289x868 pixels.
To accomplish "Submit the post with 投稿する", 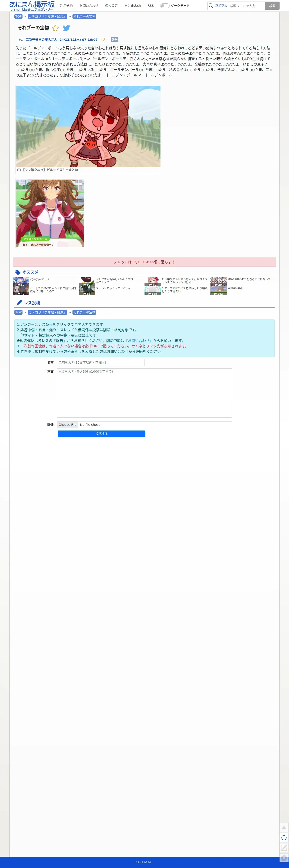I will (101, 434).
